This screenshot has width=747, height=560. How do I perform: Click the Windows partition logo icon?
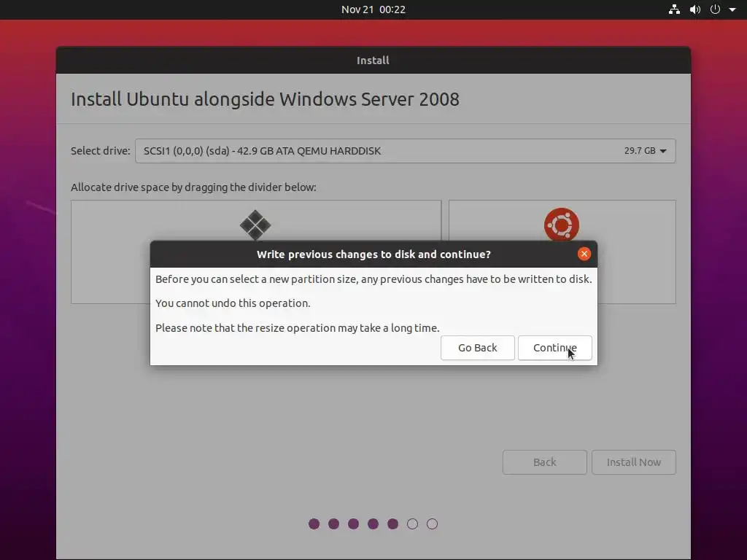pyautogui.click(x=255, y=225)
